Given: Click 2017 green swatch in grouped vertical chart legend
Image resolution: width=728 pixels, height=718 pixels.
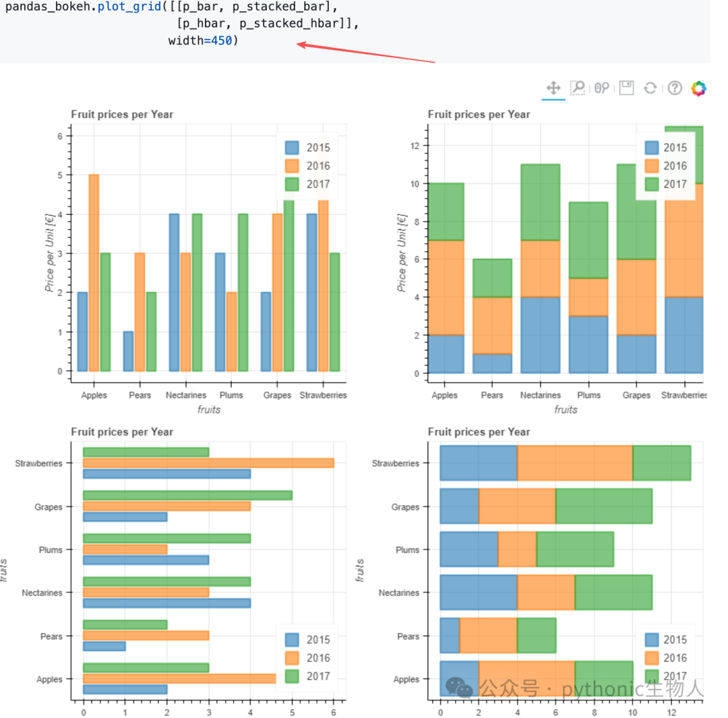Looking at the screenshot, I should point(292,184).
